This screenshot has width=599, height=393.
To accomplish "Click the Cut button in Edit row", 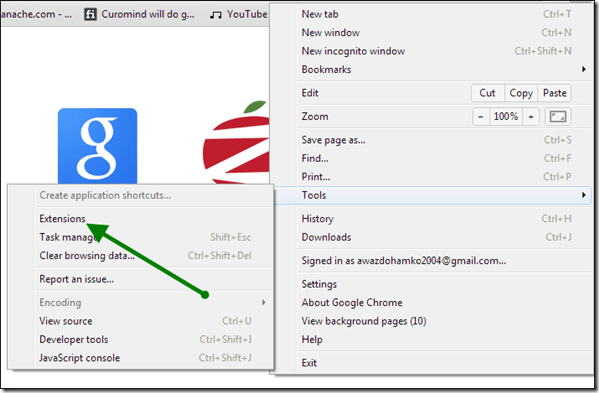I will 487,93.
